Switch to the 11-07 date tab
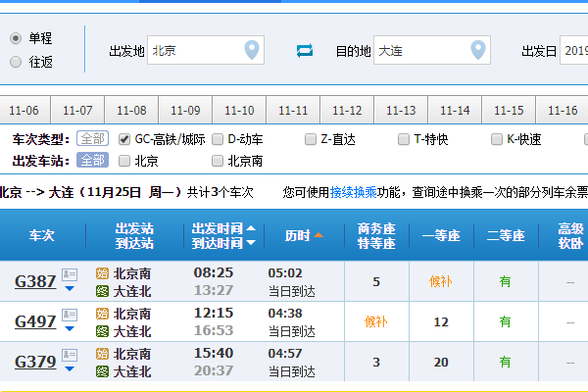Screen dimensions: 588x392 click(77, 110)
